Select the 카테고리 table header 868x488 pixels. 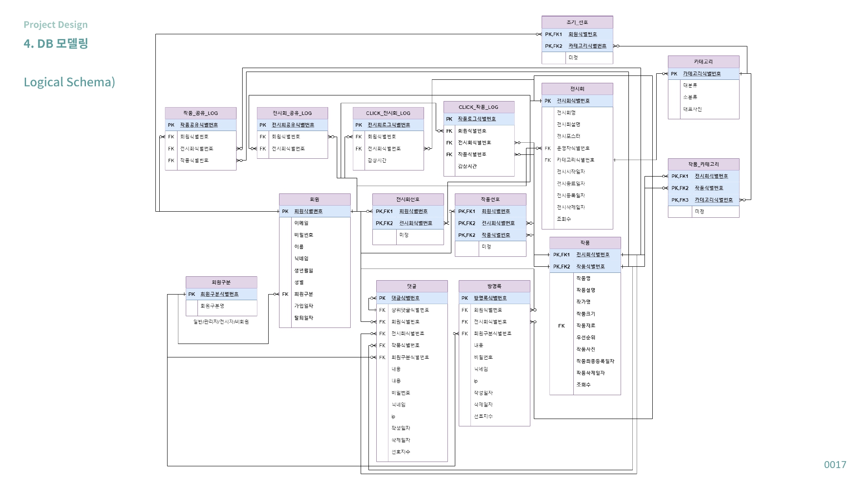click(703, 62)
